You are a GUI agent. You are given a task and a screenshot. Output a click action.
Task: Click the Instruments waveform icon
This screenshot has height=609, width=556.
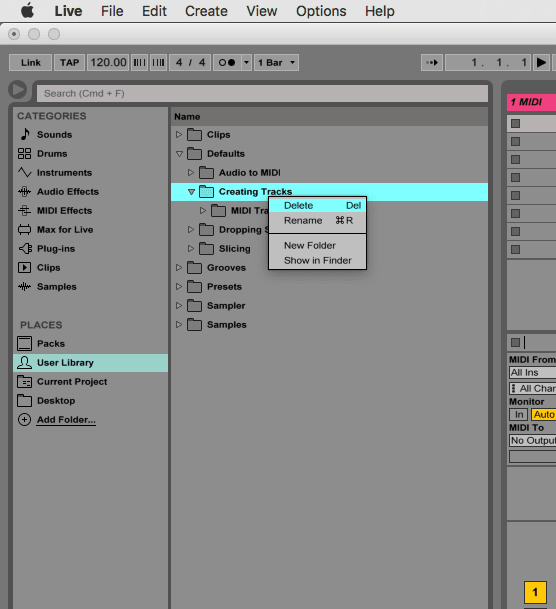[x=24, y=172]
